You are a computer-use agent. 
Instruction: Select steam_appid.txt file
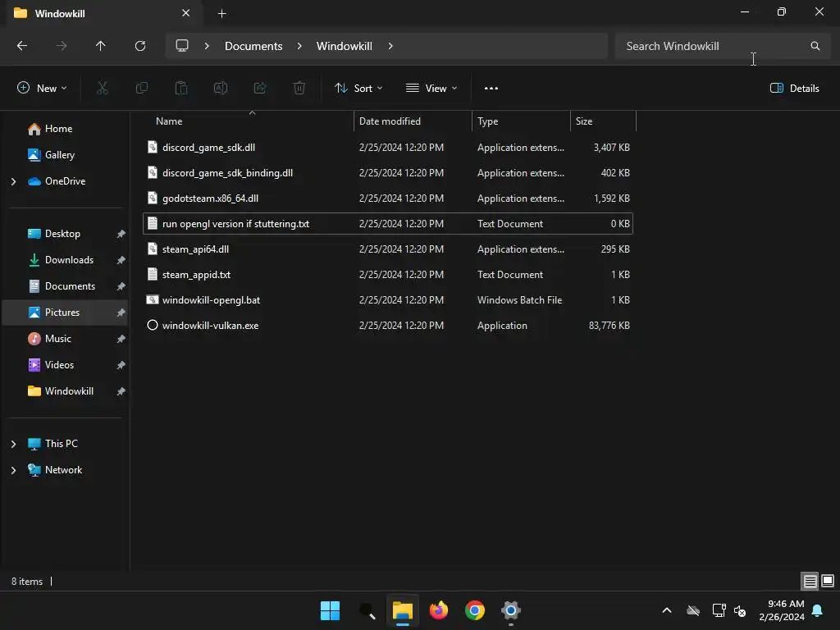(x=388, y=275)
